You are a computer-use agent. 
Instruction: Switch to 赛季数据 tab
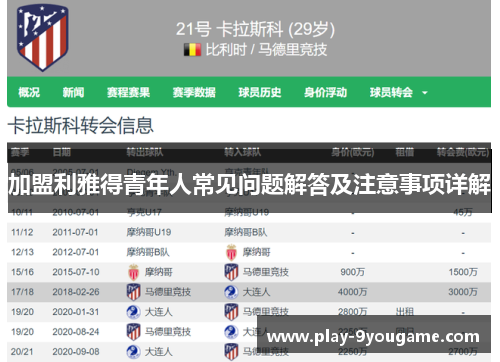[x=194, y=92]
